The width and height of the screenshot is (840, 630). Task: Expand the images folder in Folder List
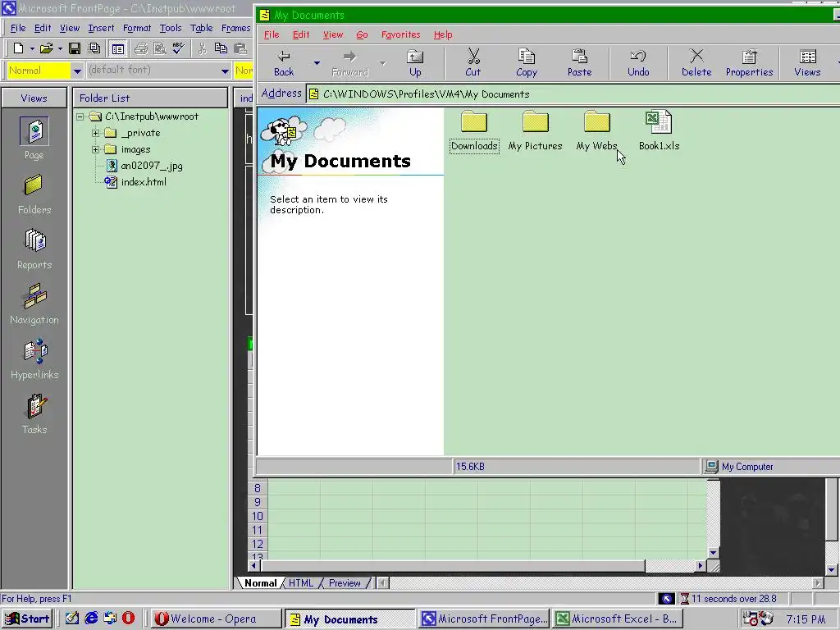pyautogui.click(x=95, y=149)
